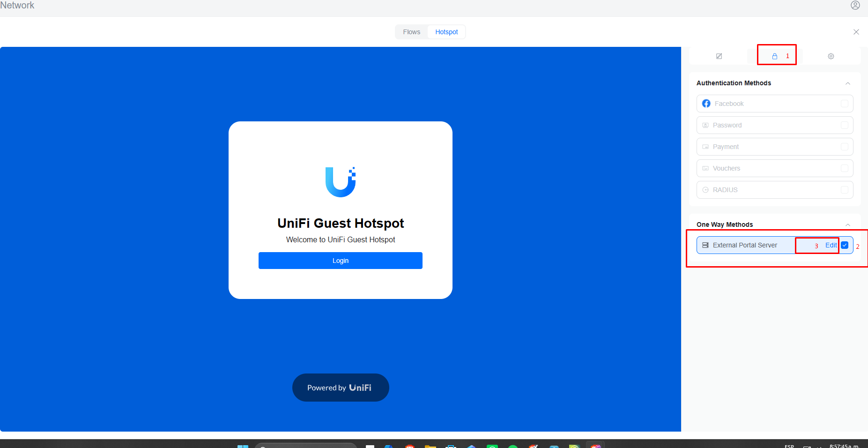Click the Password method icon
Image resolution: width=868 pixels, height=448 pixels.
(705, 125)
